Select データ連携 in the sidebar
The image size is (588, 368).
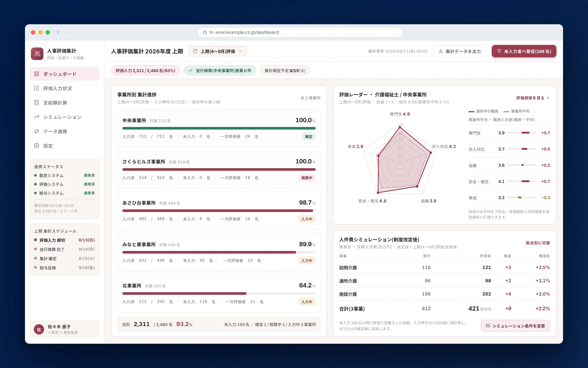pyautogui.click(x=64, y=131)
